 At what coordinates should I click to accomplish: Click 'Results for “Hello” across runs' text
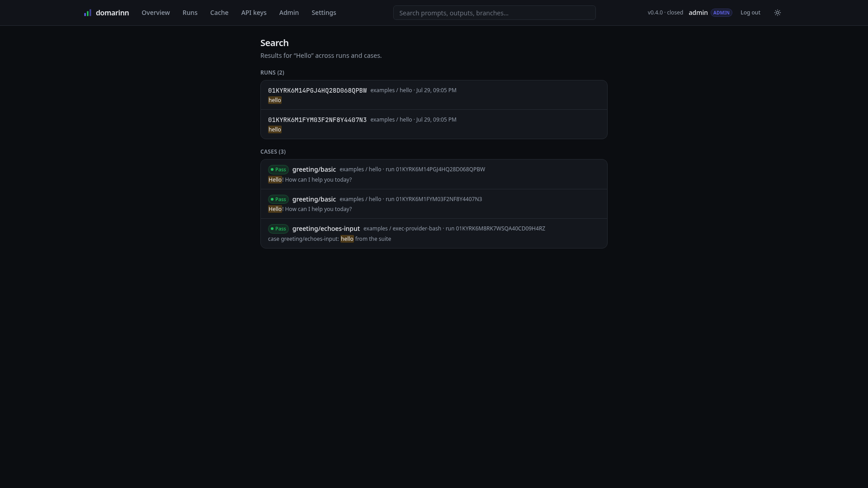click(321, 56)
